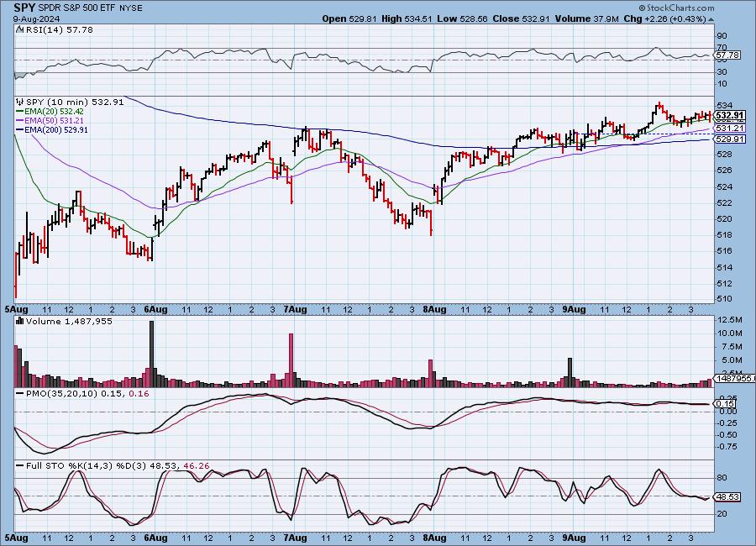Viewport: 756px width, 546px height.
Task: Click the SPY (10 min) 532.91 panel label
Action: 75,102
